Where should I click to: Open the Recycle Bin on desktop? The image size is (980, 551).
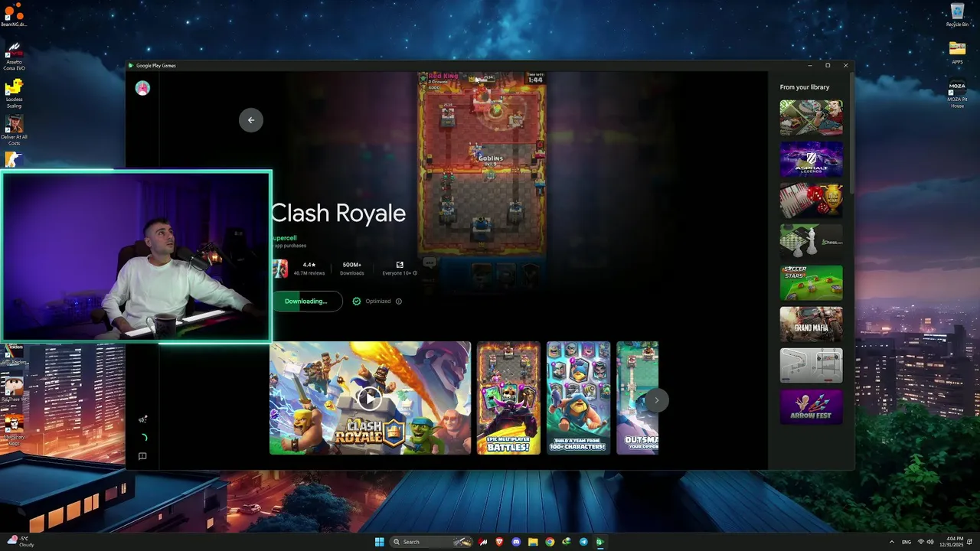957,15
